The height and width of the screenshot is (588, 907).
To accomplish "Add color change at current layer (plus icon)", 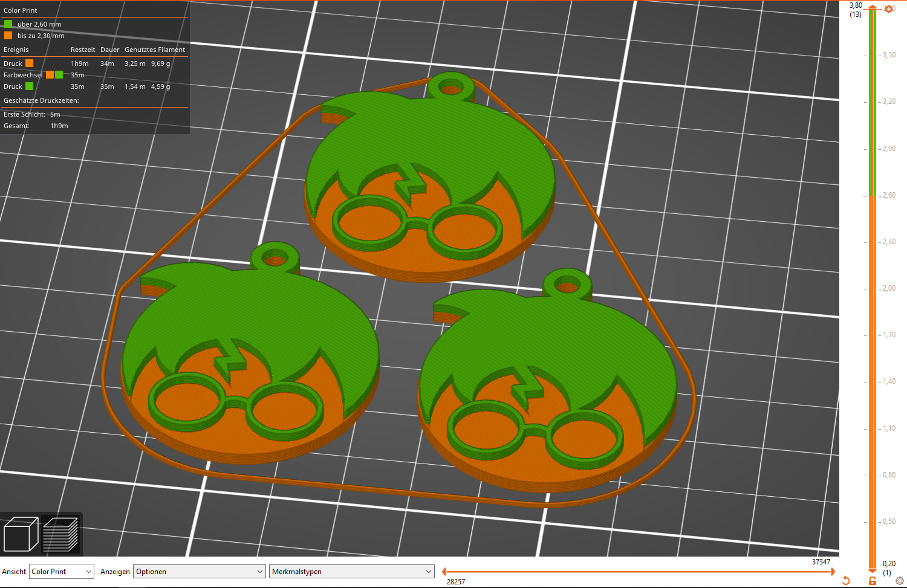I will click(888, 8).
